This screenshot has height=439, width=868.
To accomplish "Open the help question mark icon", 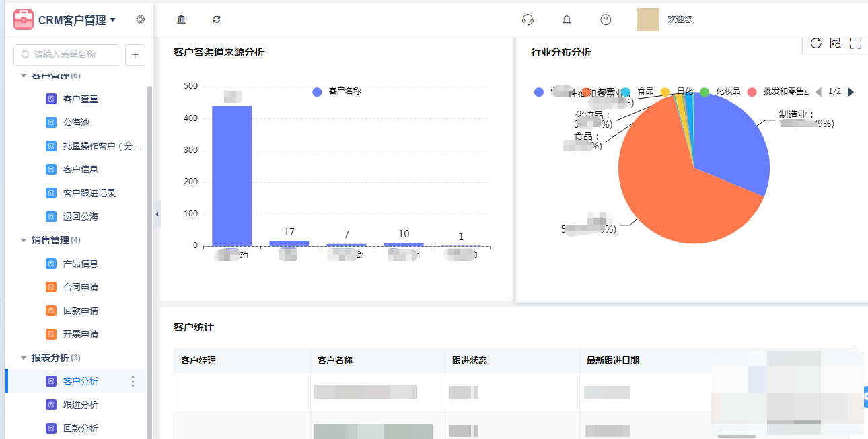I will 606,19.
